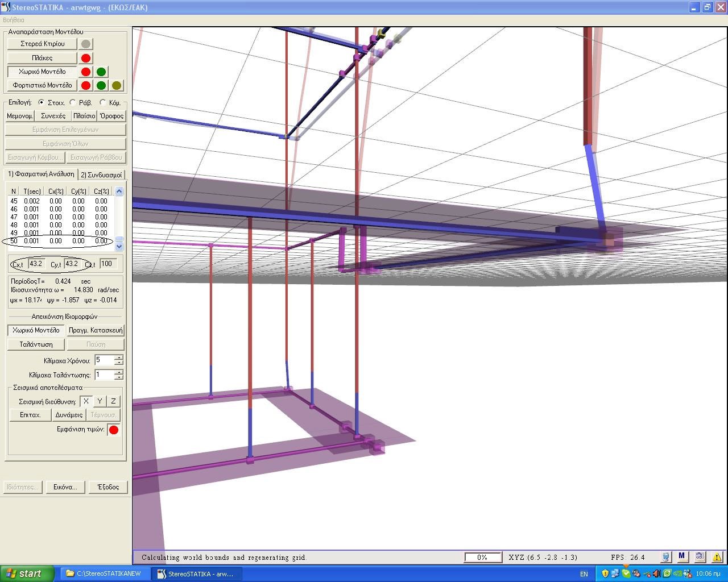Click the Πραγμ. Κατασκευή button
728x582 pixels.
click(96, 330)
